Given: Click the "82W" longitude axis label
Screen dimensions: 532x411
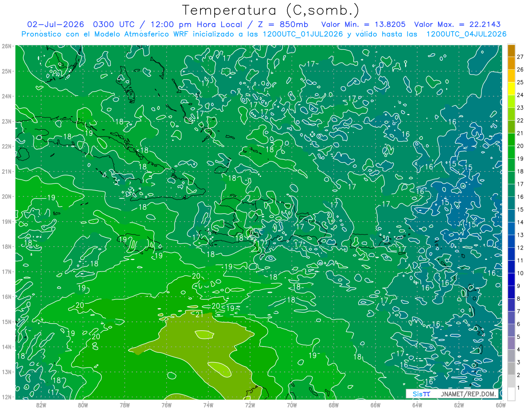Looking at the screenshot, I should (x=41, y=404).
